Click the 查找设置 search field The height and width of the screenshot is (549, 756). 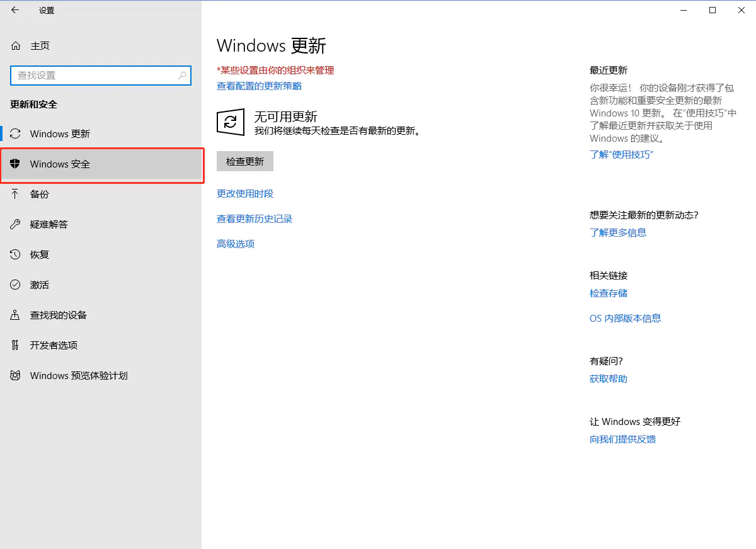pos(101,75)
